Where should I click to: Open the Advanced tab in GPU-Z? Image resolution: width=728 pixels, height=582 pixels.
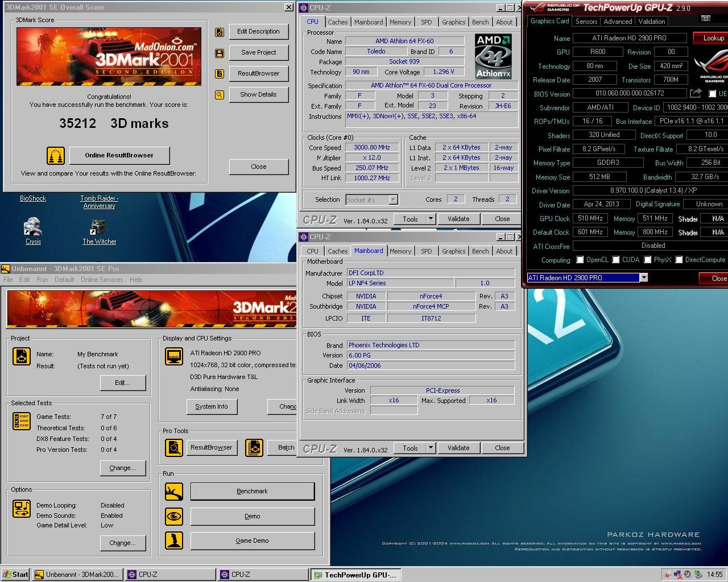click(x=618, y=21)
